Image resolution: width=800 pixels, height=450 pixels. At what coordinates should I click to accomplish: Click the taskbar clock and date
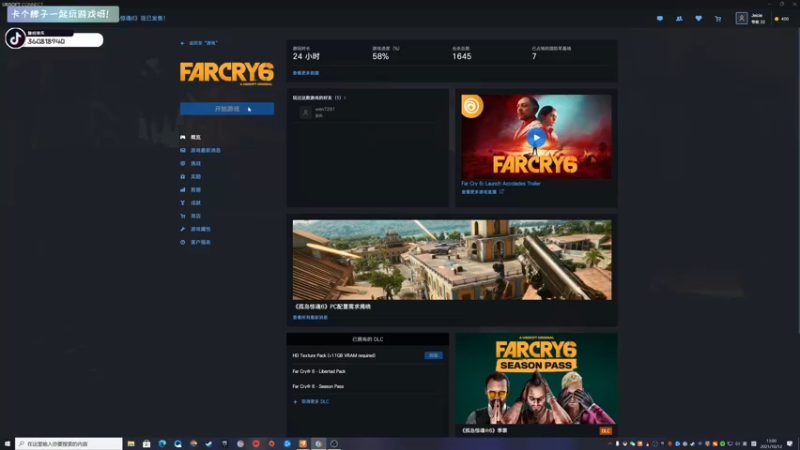(771, 444)
